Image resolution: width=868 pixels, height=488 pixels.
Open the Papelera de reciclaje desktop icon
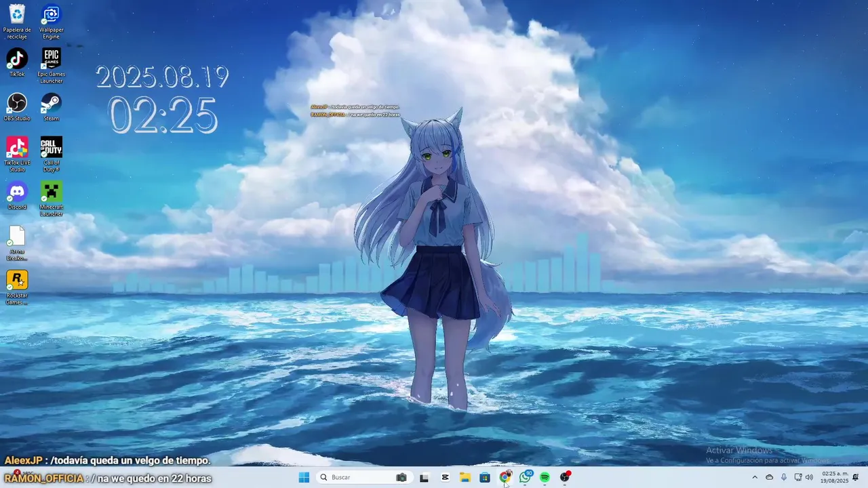coord(17,22)
